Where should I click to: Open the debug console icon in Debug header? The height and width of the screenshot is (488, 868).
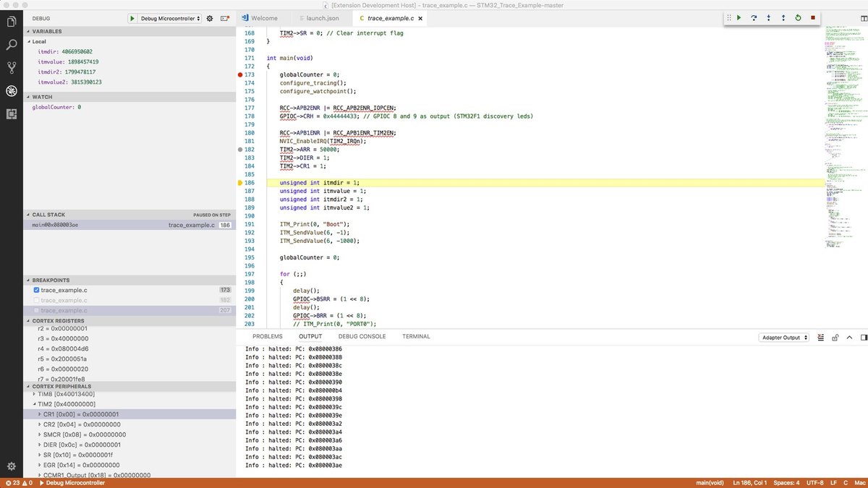point(226,18)
